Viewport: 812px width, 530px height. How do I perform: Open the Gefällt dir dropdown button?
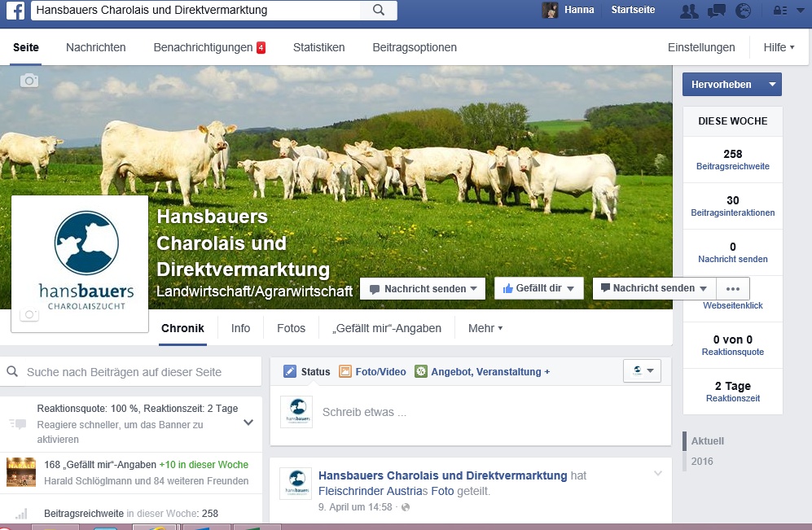pos(538,288)
